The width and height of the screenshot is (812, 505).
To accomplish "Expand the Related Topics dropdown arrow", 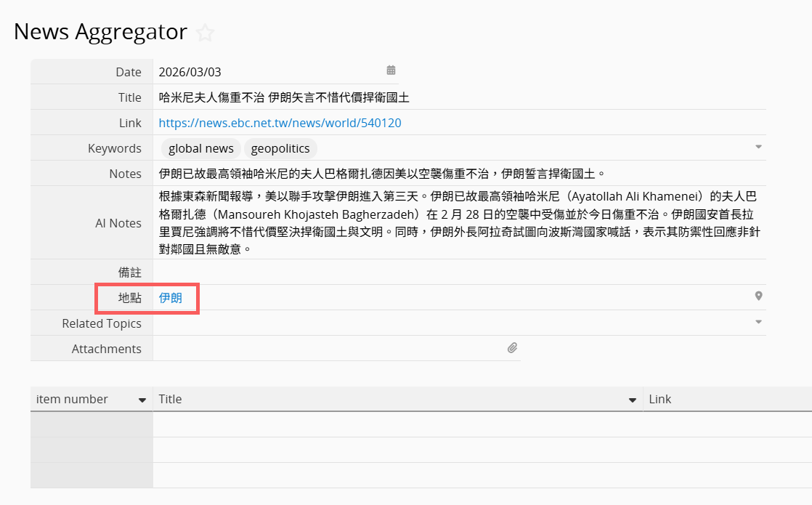I will [758, 322].
